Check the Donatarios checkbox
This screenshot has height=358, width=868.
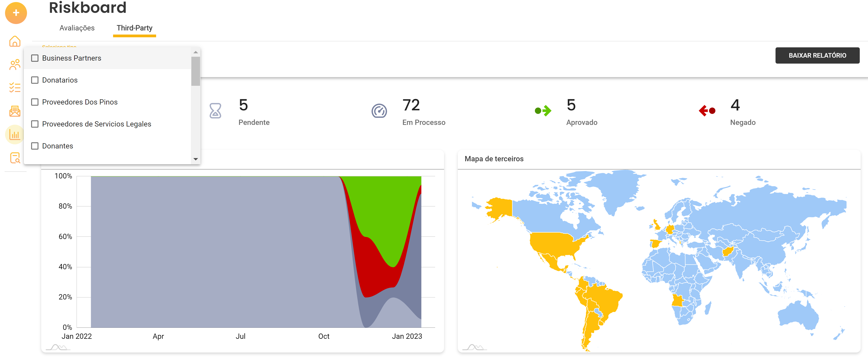tap(35, 80)
